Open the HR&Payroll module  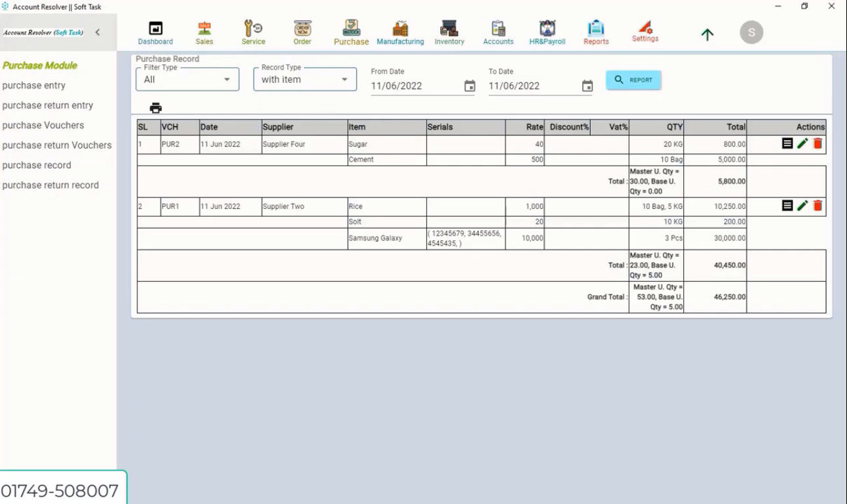[x=547, y=32]
